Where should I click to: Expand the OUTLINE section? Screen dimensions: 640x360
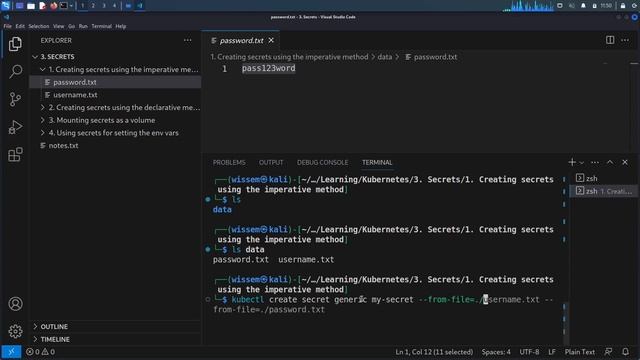tap(115, 327)
